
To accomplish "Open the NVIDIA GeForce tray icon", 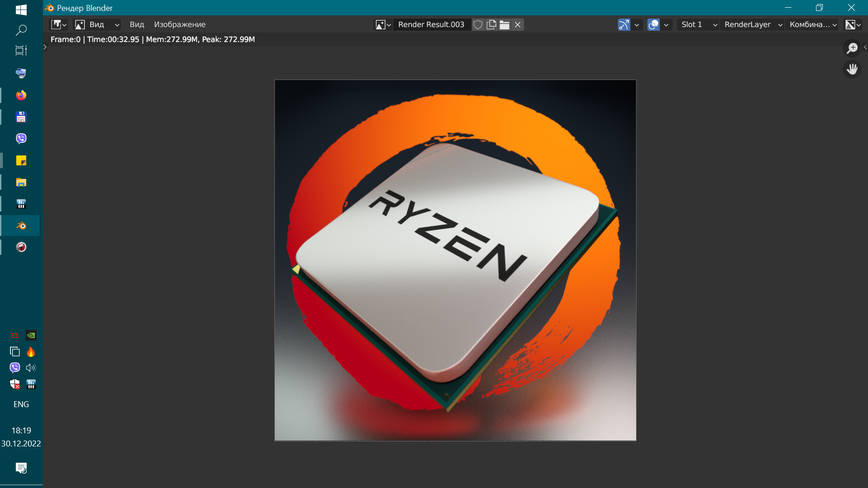I will [31, 335].
